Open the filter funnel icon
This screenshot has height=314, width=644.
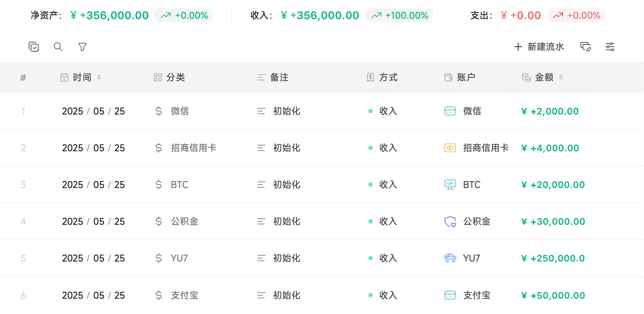[83, 47]
